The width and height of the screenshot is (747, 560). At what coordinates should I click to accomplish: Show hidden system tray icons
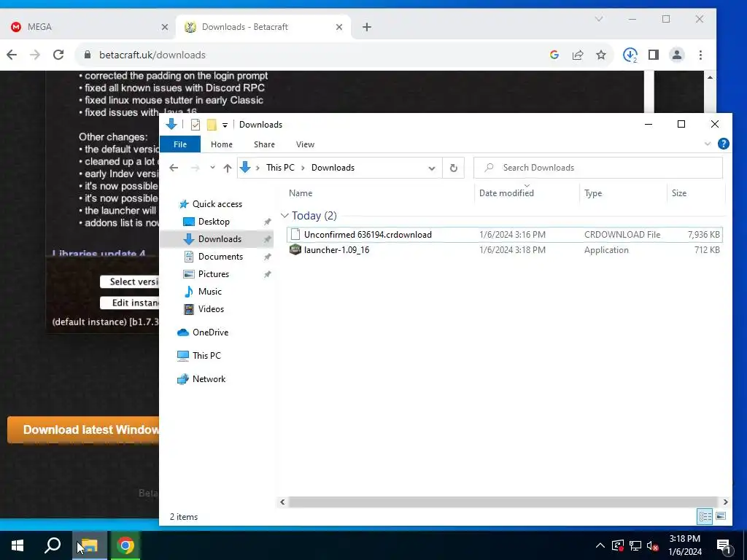[600, 545]
